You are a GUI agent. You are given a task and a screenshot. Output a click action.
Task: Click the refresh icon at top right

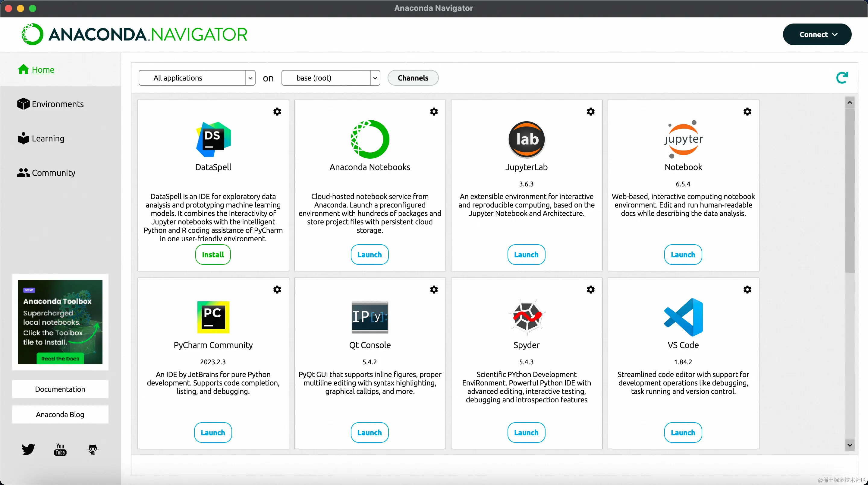841,78
